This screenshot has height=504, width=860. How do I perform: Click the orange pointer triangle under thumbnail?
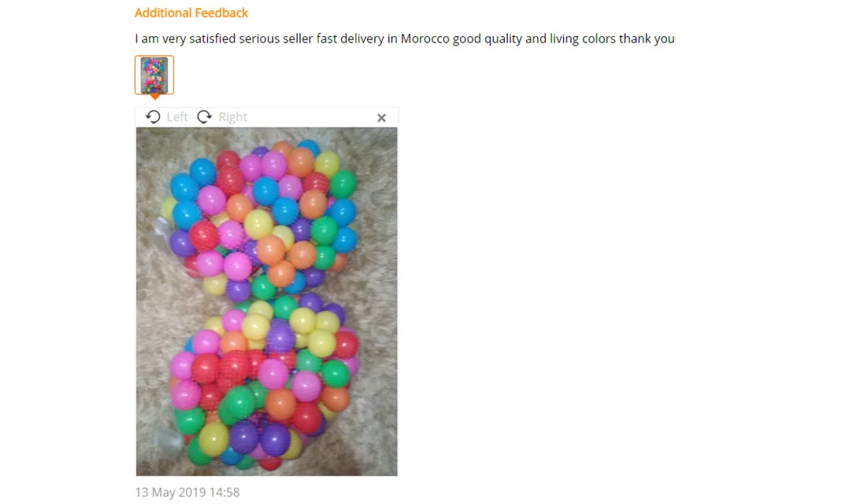(155, 97)
